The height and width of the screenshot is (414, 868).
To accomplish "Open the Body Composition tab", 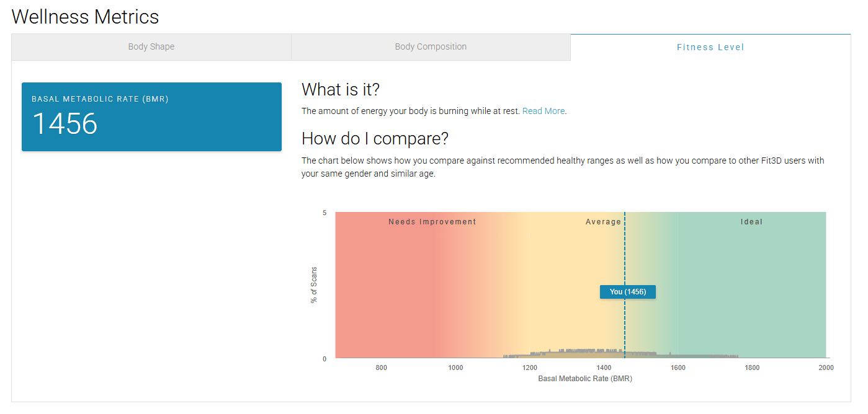I will 431,47.
